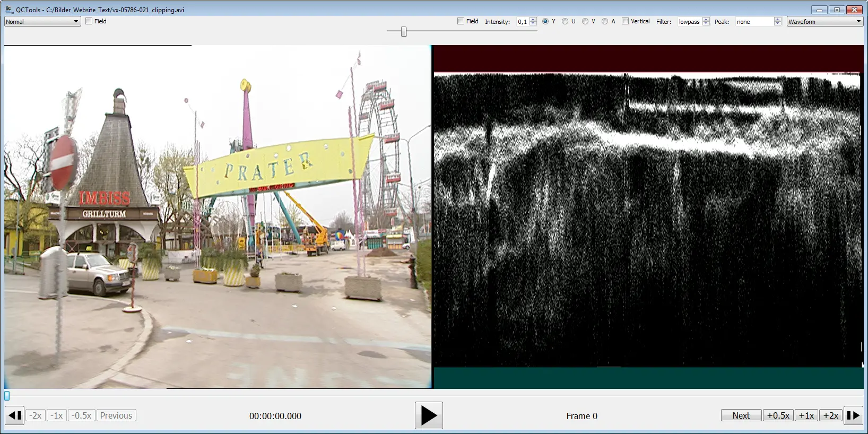Click the Peak spinner down arrow
The height and width of the screenshot is (434, 868).
click(777, 24)
